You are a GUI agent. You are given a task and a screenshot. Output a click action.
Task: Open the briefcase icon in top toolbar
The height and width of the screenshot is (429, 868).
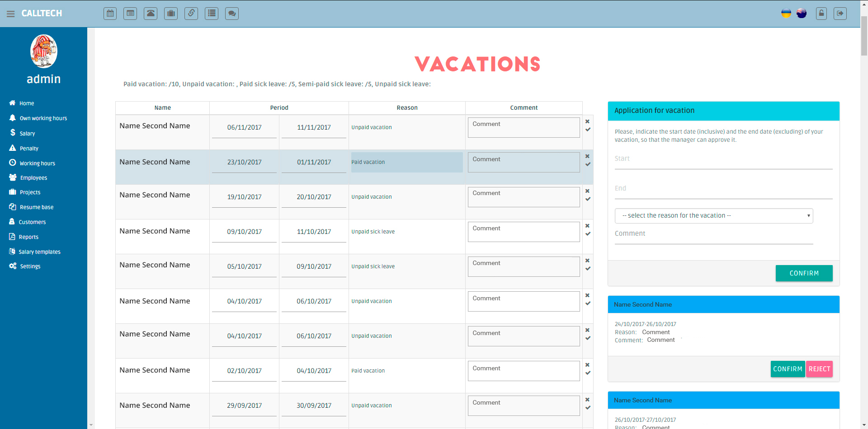[x=171, y=14]
